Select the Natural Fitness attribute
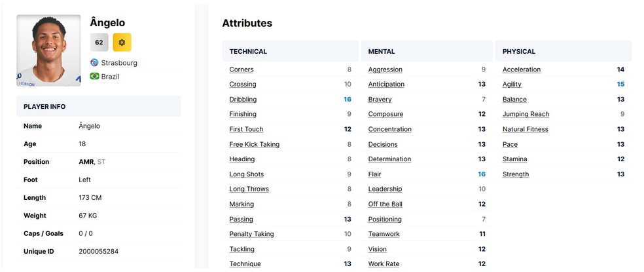Screen dimensions: 644x272 (525, 129)
